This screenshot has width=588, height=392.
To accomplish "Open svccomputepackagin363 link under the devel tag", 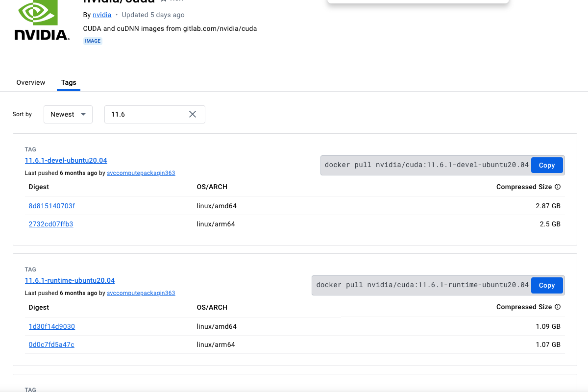I will tap(141, 173).
